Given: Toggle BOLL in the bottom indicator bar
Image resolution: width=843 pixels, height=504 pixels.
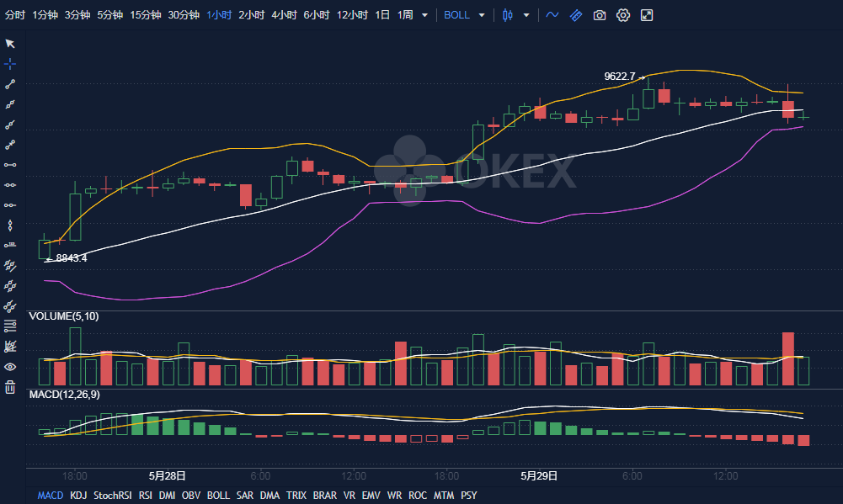Looking at the screenshot, I should point(218,496).
